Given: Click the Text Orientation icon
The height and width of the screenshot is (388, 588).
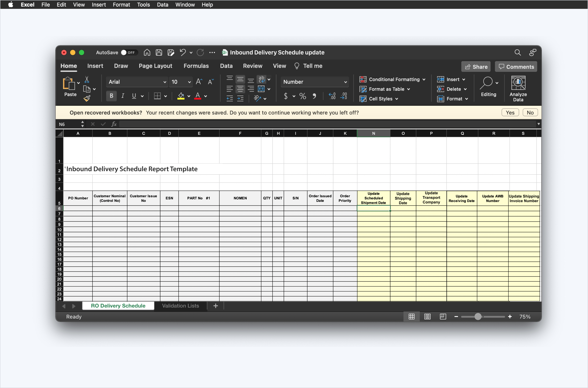Looking at the screenshot, I should [x=257, y=98].
